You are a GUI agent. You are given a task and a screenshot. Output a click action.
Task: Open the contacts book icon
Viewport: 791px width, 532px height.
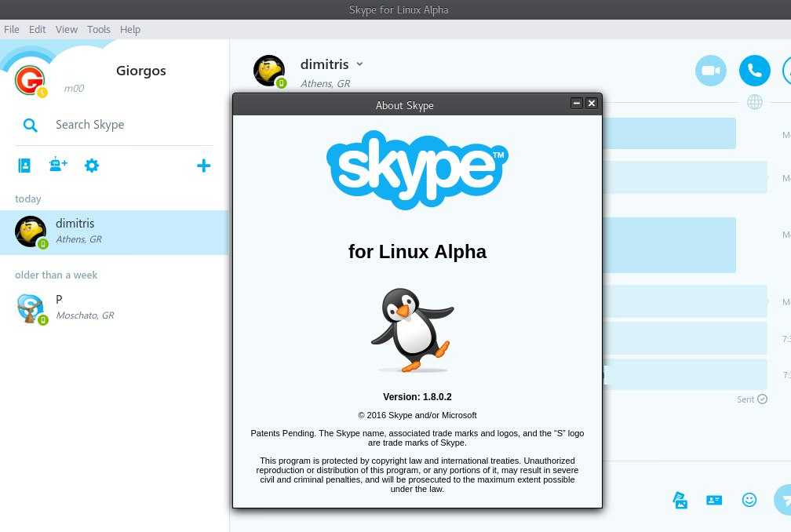[24, 166]
